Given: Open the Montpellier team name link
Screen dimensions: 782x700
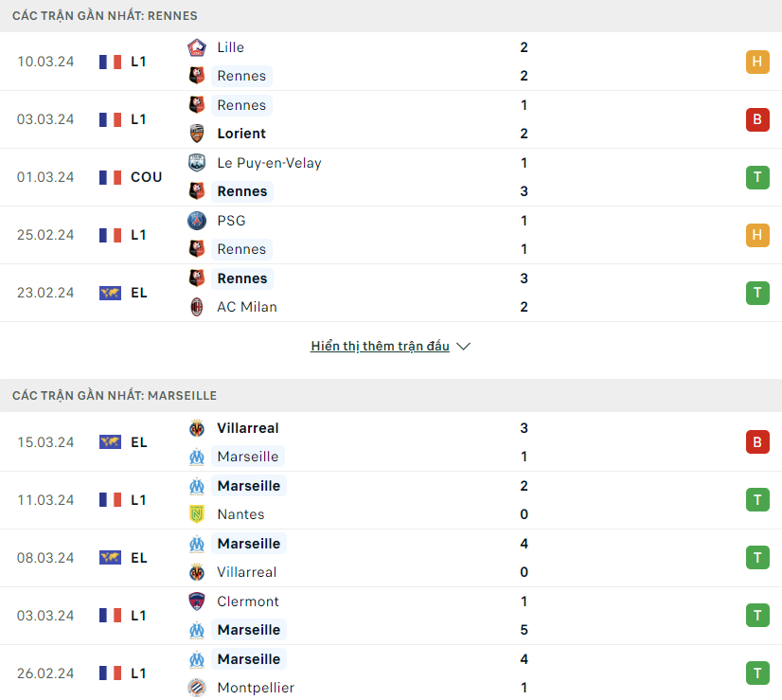Looking at the screenshot, I should (256, 688).
